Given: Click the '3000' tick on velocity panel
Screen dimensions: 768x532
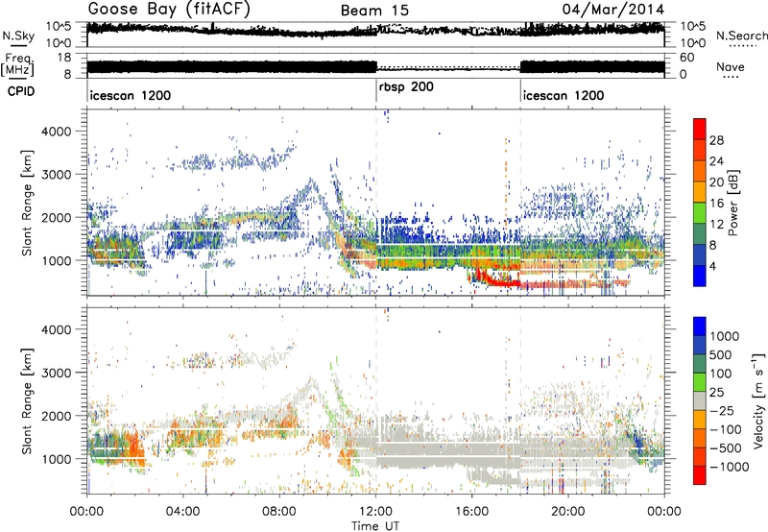Looking at the screenshot, I should coord(58,373).
